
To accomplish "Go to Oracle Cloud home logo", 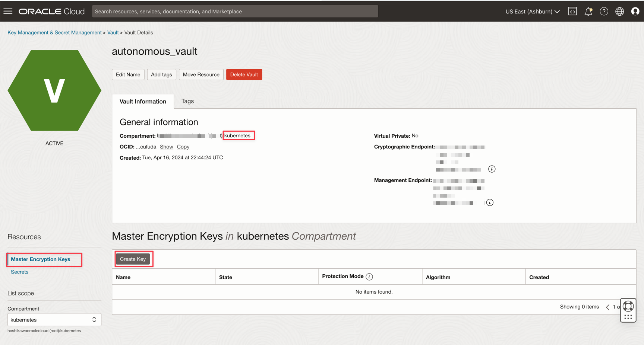I will (x=52, y=12).
